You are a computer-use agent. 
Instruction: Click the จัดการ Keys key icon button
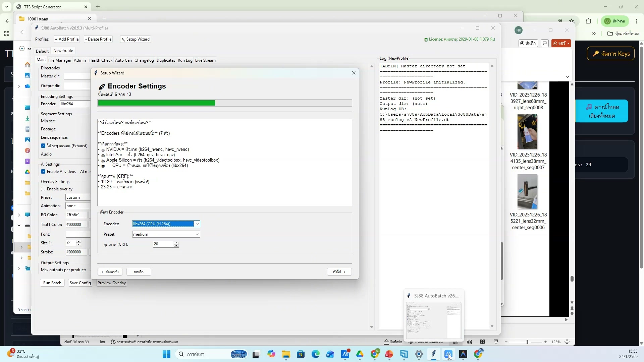[x=610, y=54]
